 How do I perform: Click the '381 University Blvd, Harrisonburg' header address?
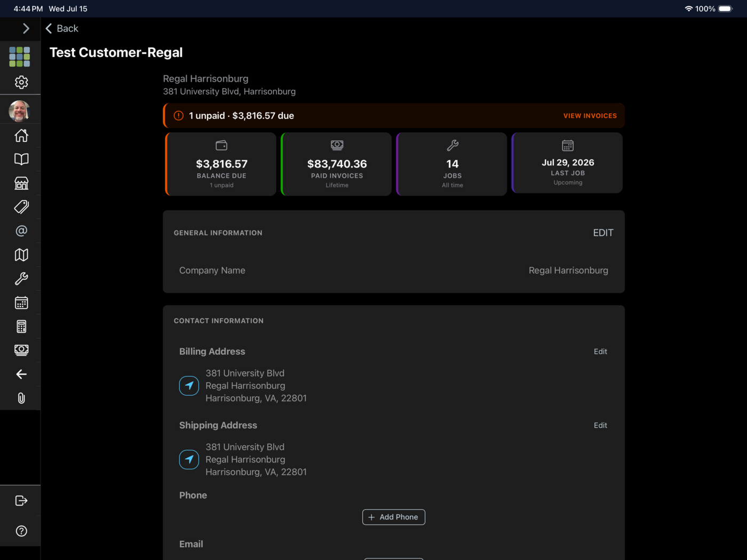(229, 92)
